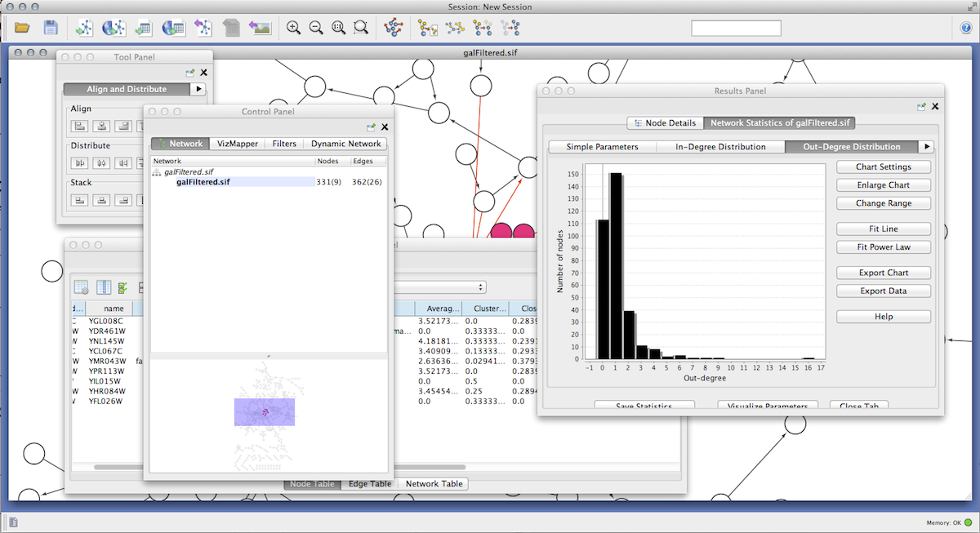The height and width of the screenshot is (533, 980).
Task: Dock the Control Panel using the dock icon
Action: point(372,127)
